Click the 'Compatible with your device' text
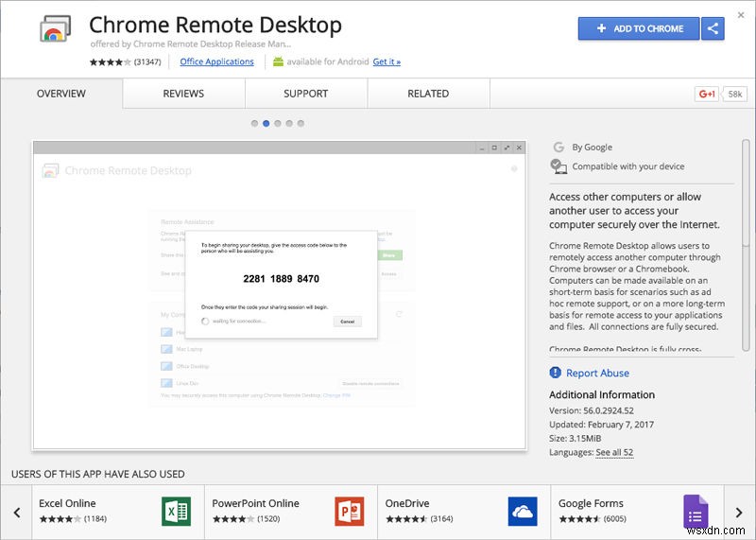The height and width of the screenshot is (540, 756). coord(628,166)
